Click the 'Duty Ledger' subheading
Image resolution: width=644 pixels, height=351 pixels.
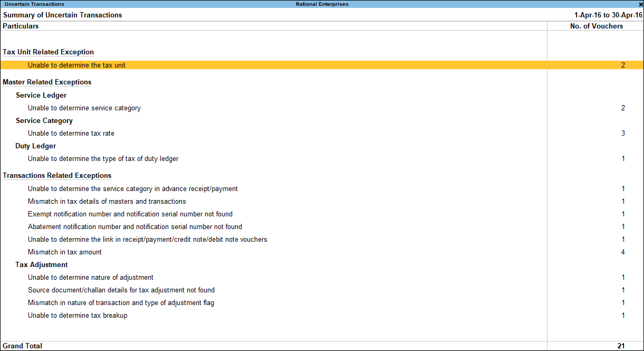pyautogui.click(x=36, y=146)
